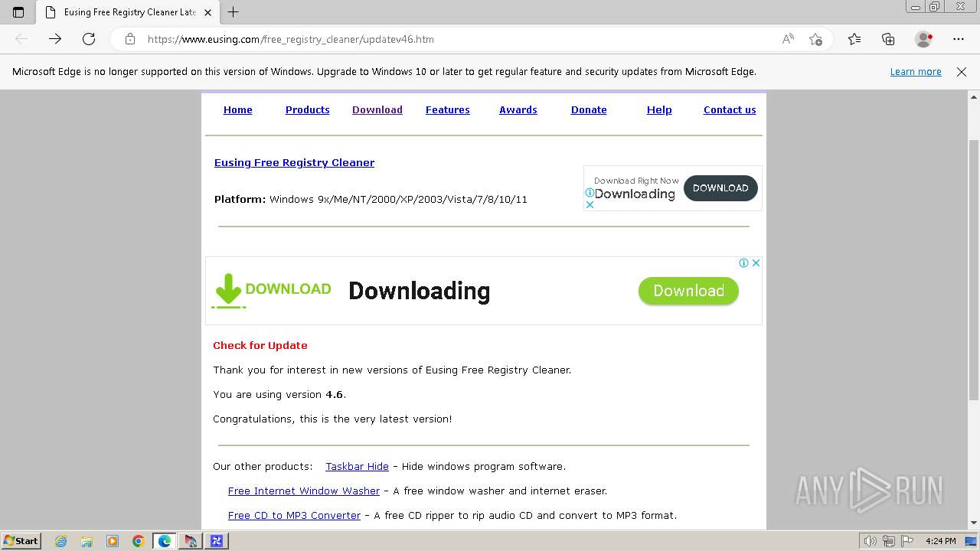
Task: Refresh the current page
Action: [89, 39]
